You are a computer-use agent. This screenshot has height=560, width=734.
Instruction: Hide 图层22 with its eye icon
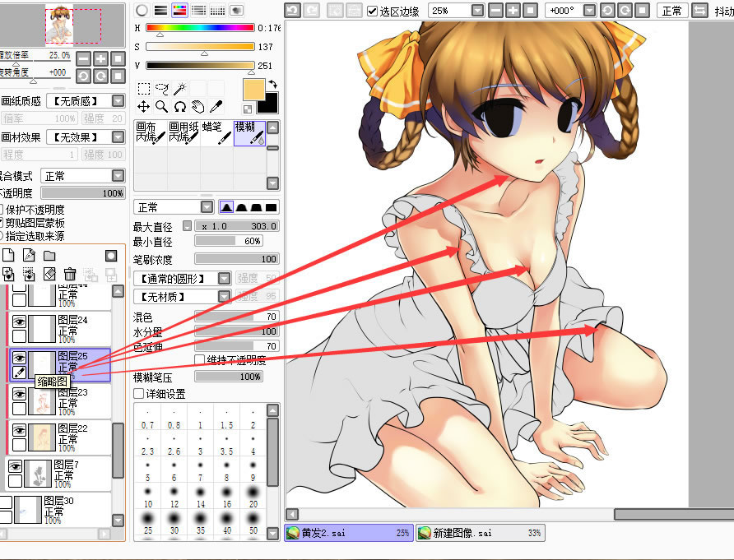[x=19, y=430]
